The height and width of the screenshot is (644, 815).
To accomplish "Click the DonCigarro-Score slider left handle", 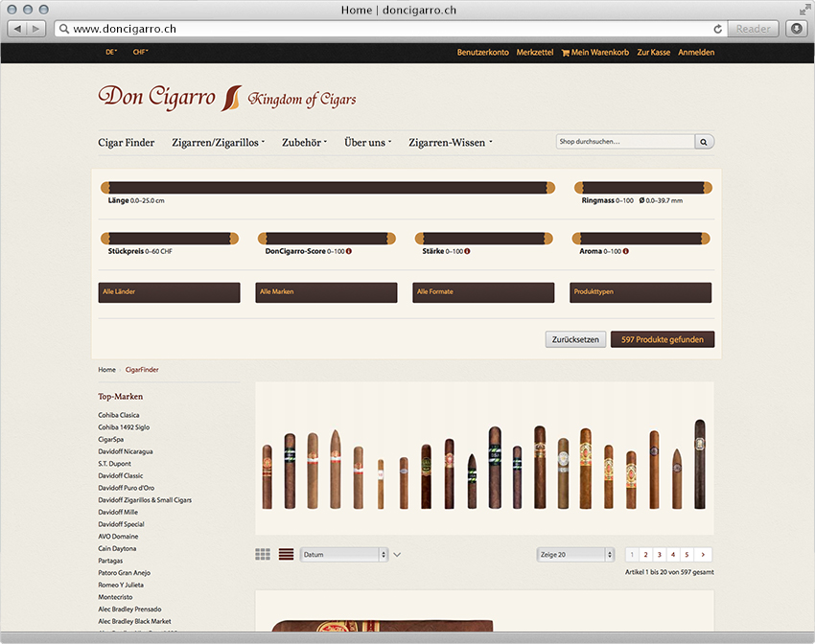I will [263, 239].
